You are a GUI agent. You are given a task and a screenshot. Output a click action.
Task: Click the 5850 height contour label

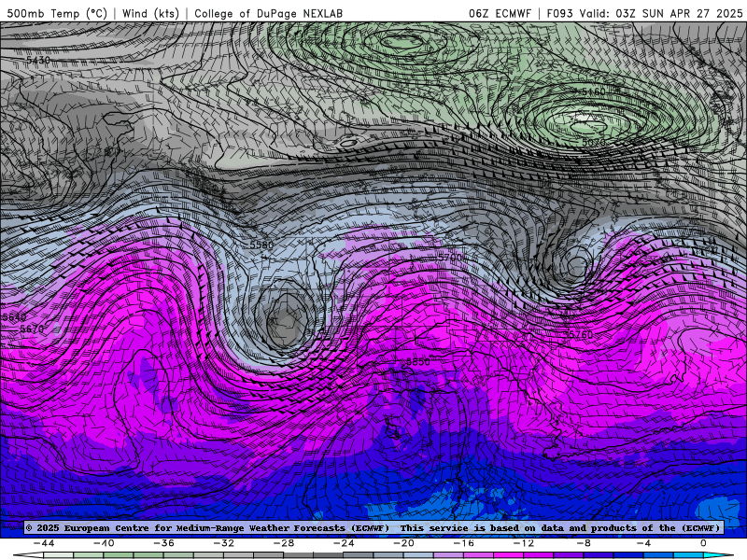pyautogui.click(x=417, y=362)
